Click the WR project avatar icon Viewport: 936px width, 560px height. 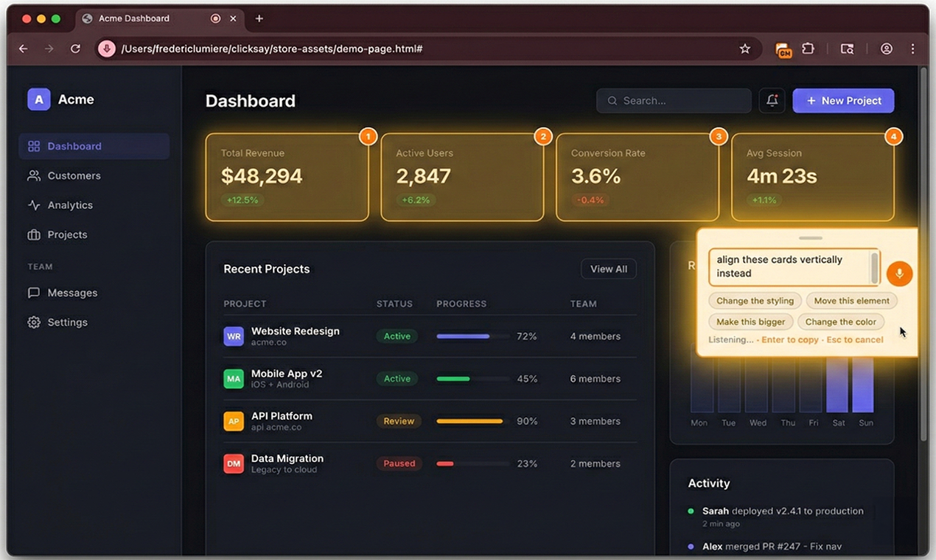click(234, 336)
